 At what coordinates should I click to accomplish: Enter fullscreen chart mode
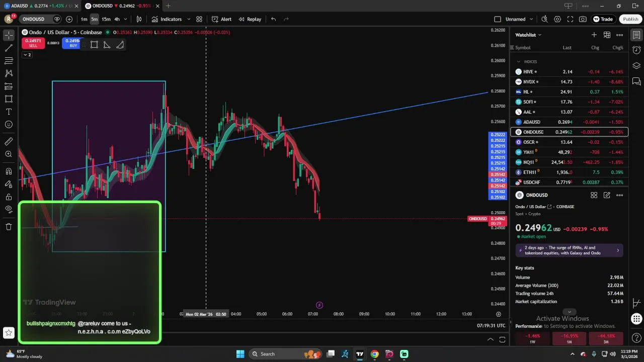[570, 19]
